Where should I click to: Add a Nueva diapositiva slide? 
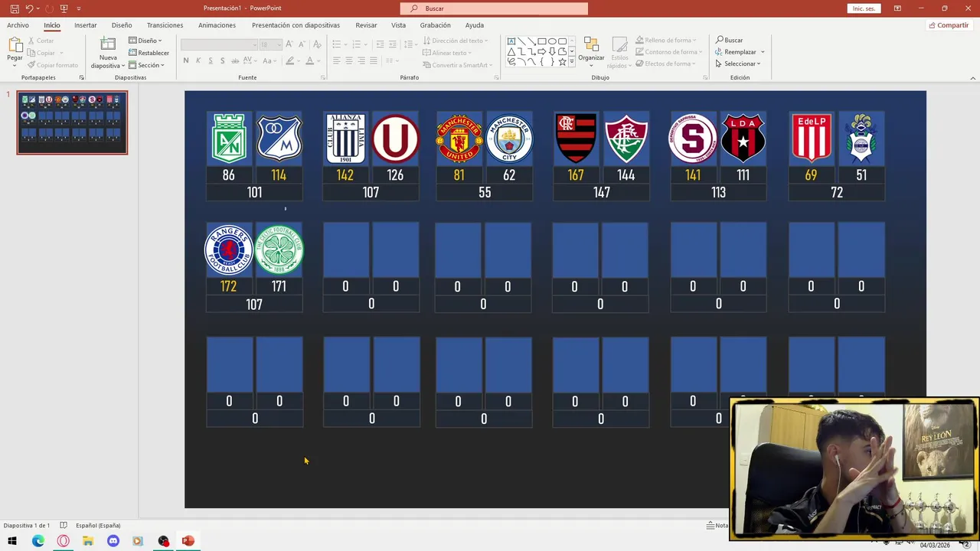[108, 53]
